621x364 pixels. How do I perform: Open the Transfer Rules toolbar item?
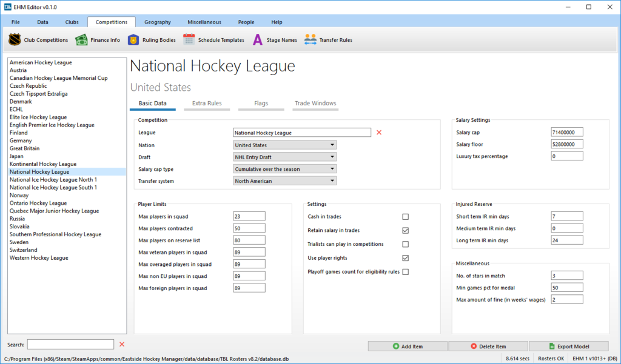pos(328,40)
